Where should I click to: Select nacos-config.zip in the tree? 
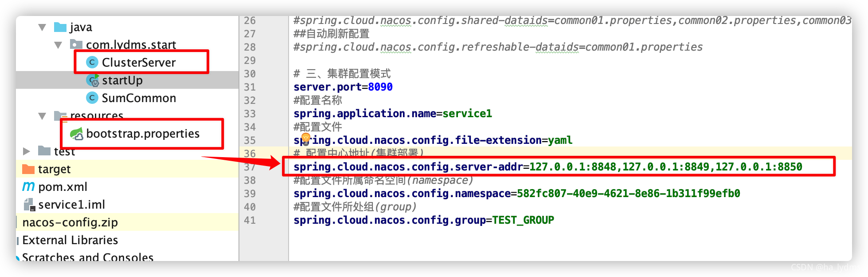[70, 222]
